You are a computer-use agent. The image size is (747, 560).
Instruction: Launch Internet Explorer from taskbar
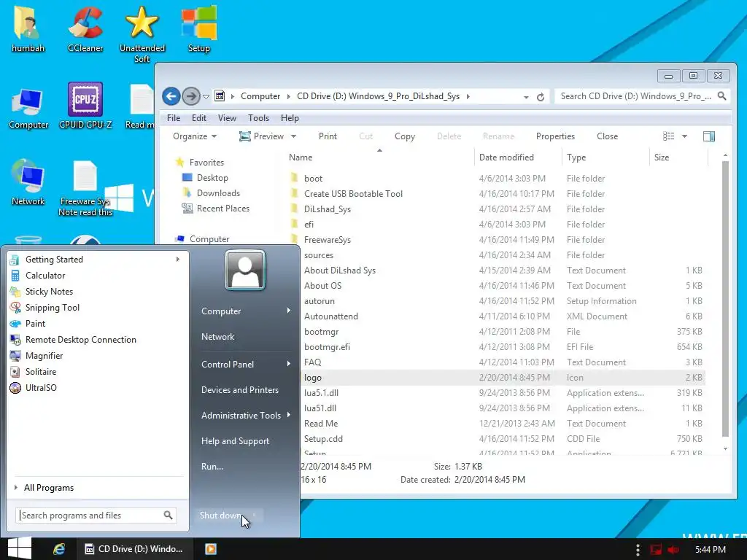click(59, 549)
